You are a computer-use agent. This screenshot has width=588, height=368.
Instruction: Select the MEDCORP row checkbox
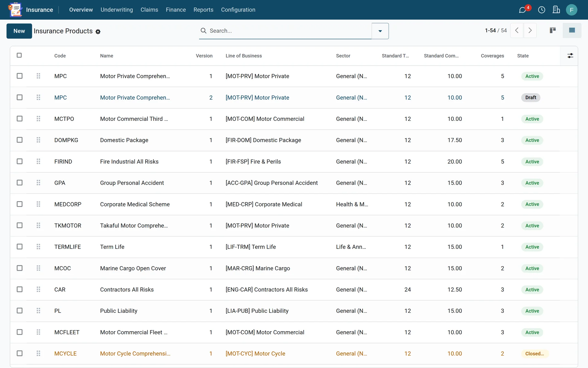(20, 204)
